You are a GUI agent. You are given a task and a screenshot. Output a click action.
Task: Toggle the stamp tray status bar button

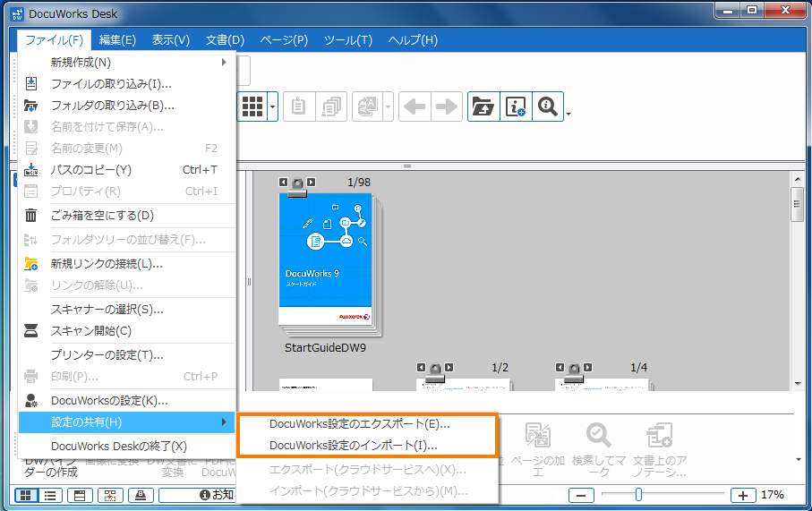tap(141, 496)
